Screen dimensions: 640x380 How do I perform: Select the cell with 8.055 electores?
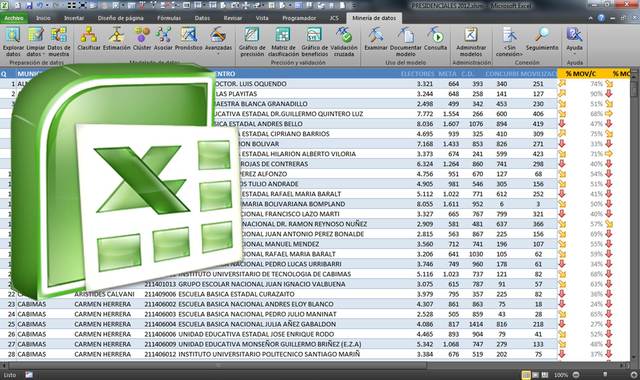424,204
